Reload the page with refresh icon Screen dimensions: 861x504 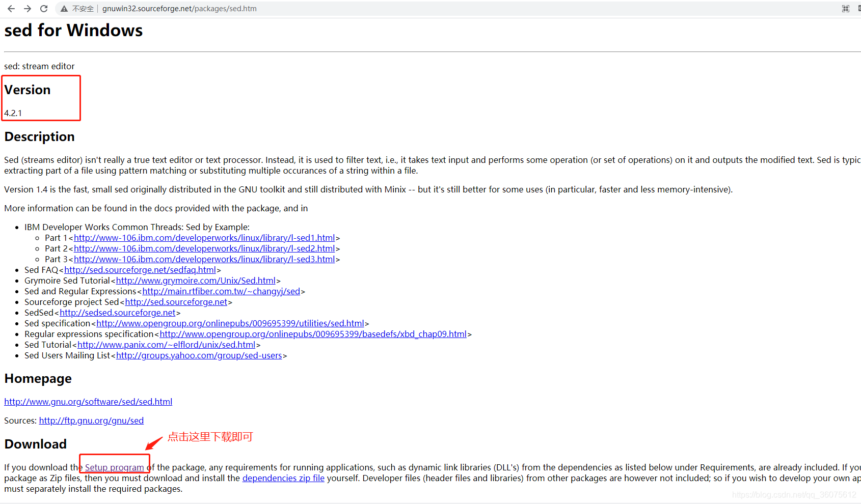click(x=44, y=9)
